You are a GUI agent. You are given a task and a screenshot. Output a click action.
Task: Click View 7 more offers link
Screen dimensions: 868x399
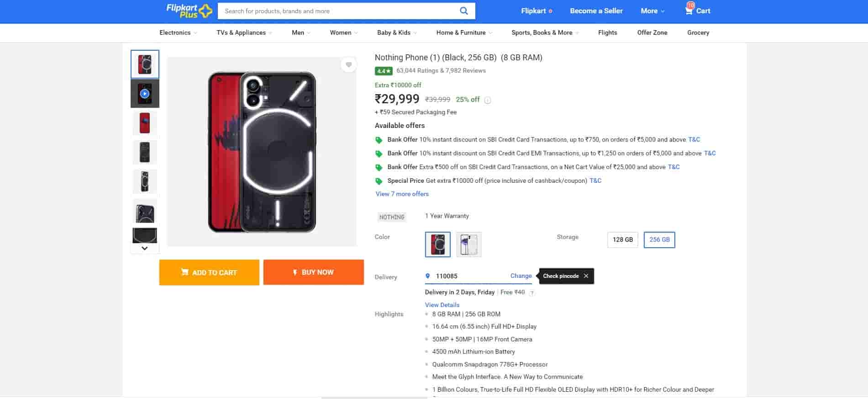pyautogui.click(x=402, y=194)
